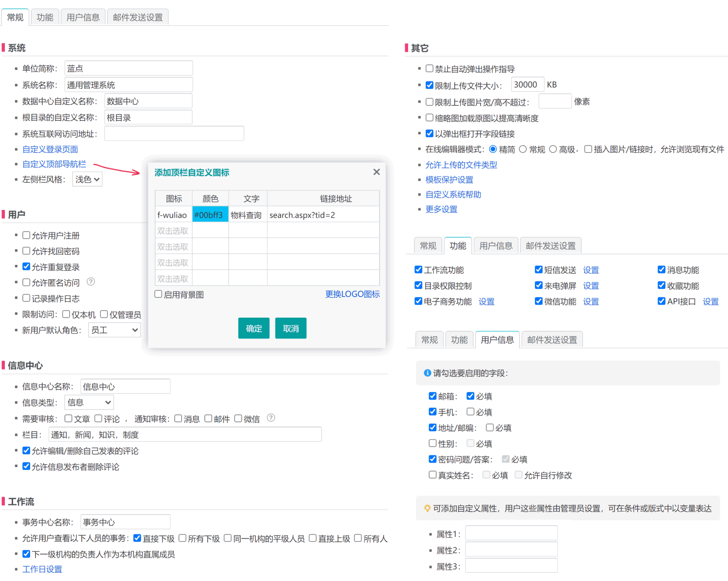Enable 启用背景图 in the dialog
The height and width of the screenshot is (581, 728).
(158, 293)
